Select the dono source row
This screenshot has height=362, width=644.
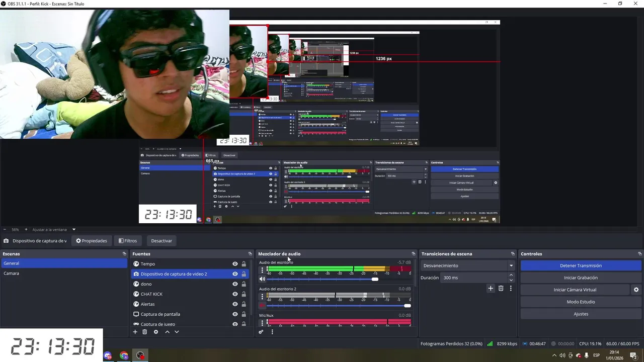point(191,284)
